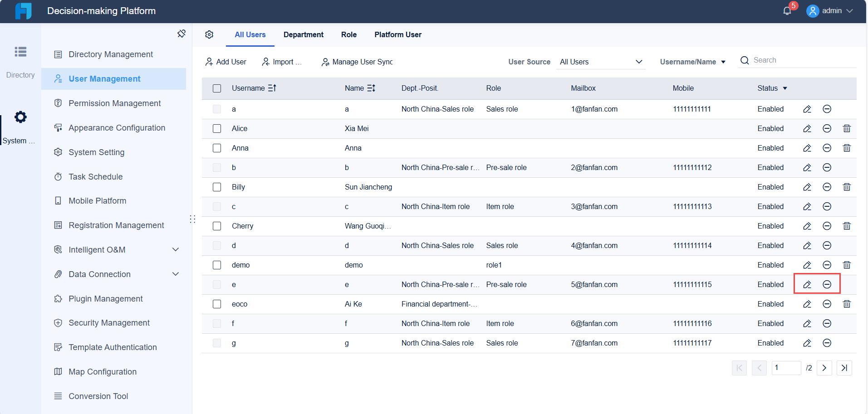The image size is (868, 414).
Task: Open the User Source 'All Users' dropdown
Action: click(600, 62)
